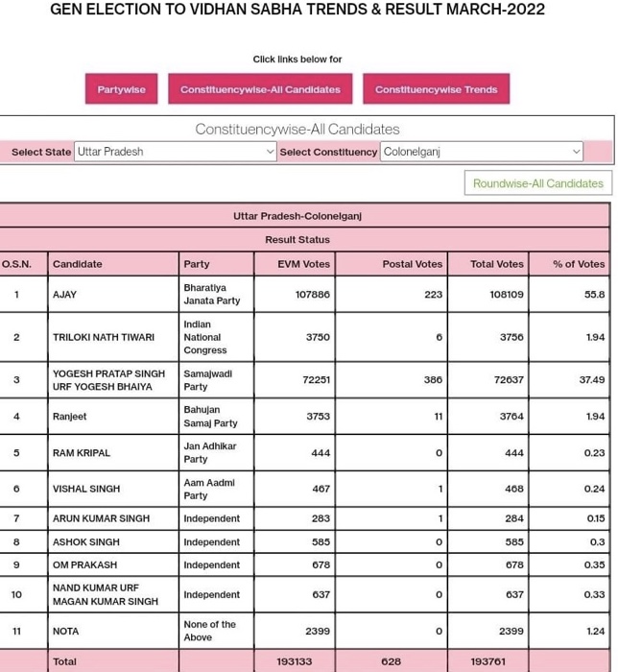The width and height of the screenshot is (618, 672).
Task: Select candidate name AJAY
Action: tap(64, 295)
